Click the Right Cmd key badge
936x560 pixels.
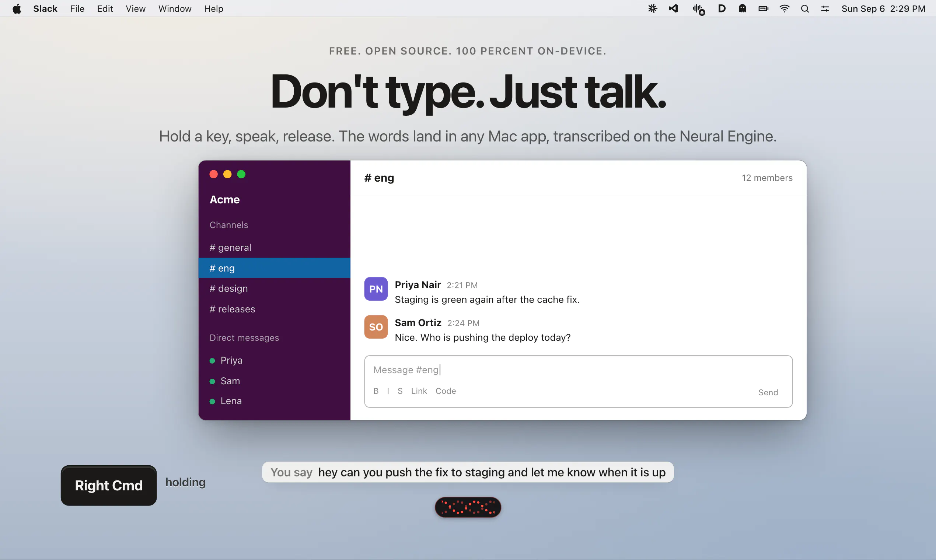(109, 485)
